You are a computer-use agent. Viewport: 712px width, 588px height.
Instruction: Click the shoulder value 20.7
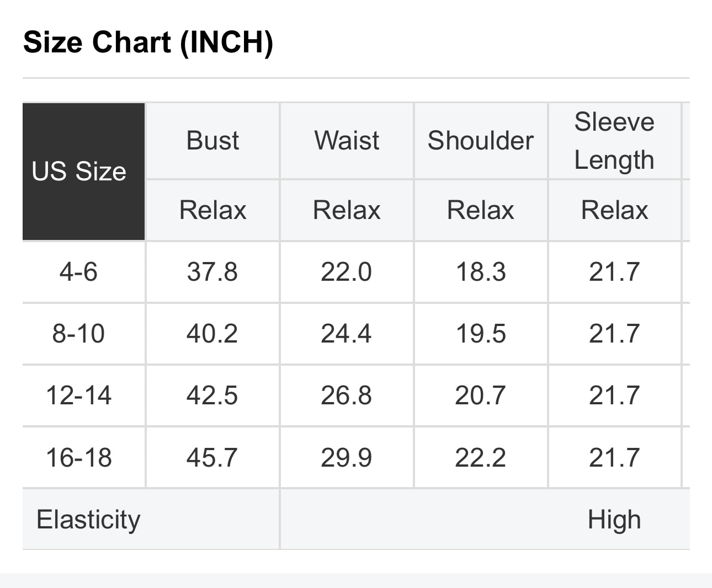[480, 395]
